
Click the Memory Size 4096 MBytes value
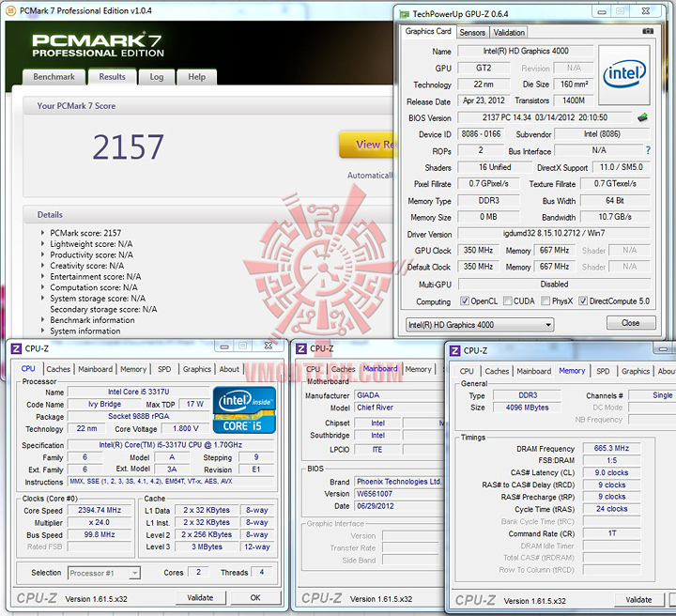pyautogui.click(x=528, y=408)
